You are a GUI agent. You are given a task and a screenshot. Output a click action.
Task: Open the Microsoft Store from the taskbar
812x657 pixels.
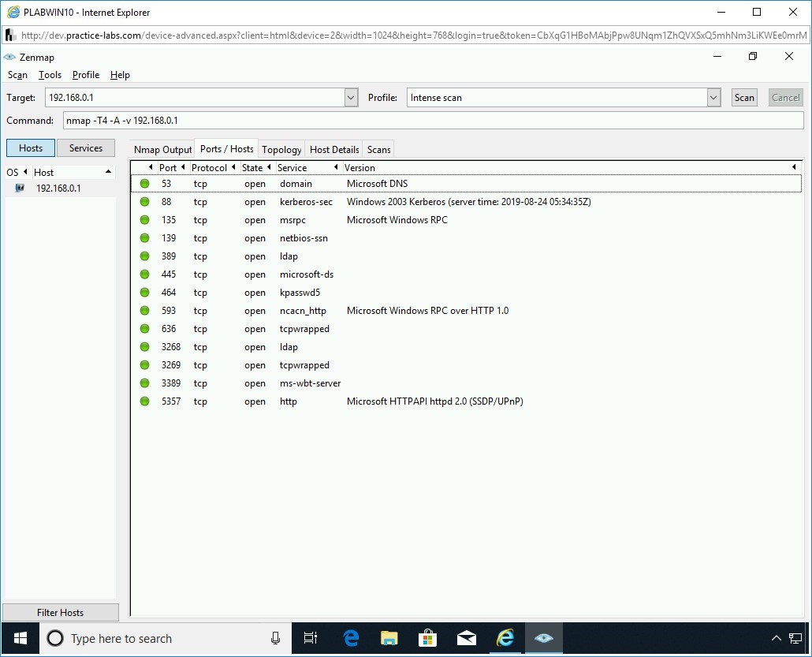pos(428,638)
